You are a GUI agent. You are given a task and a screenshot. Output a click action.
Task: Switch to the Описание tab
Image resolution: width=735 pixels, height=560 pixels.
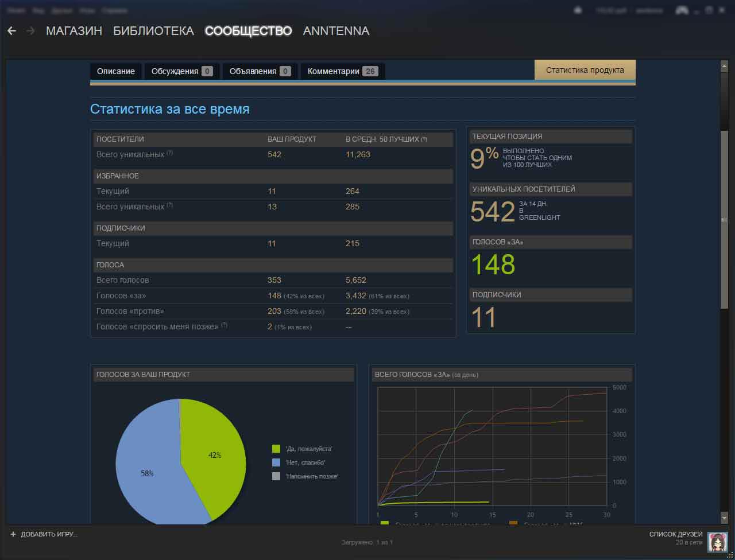coord(115,71)
